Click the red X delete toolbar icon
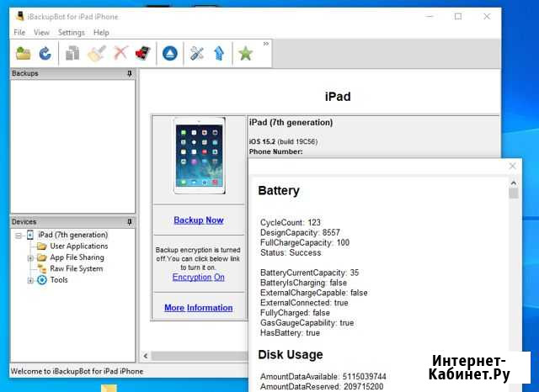539x392 pixels. pyautogui.click(x=120, y=53)
